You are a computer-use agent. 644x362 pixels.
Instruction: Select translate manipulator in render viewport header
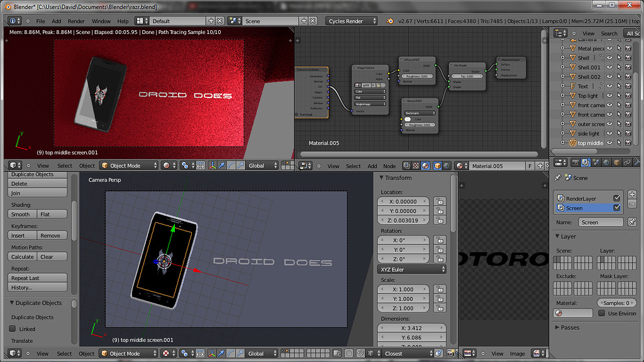pyautogui.click(x=222, y=166)
